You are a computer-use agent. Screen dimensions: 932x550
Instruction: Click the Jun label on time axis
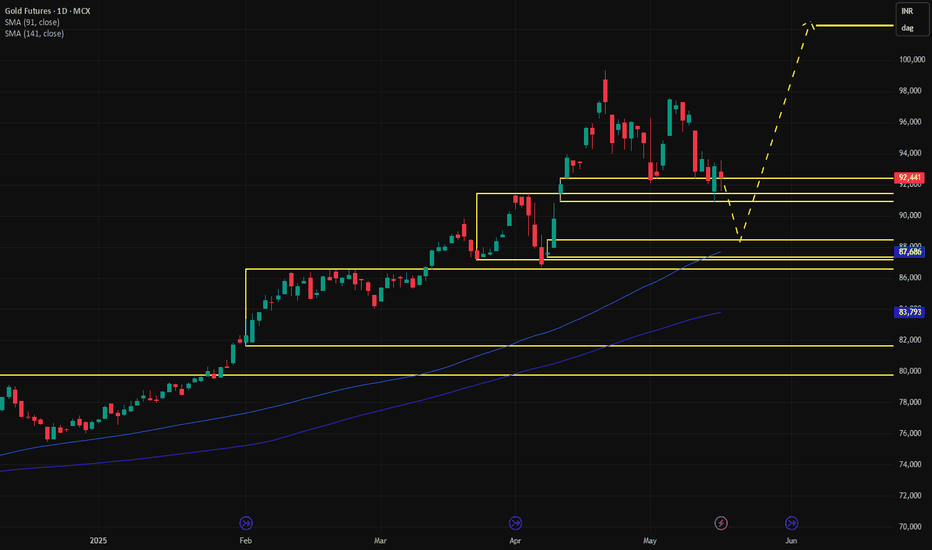791,540
